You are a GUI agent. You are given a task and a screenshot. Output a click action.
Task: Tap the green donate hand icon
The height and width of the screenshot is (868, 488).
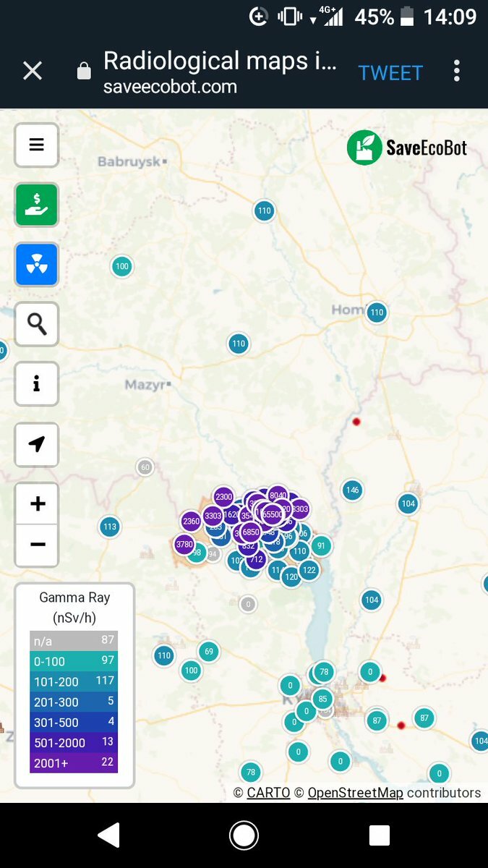pyautogui.click(x=37, y=205)
